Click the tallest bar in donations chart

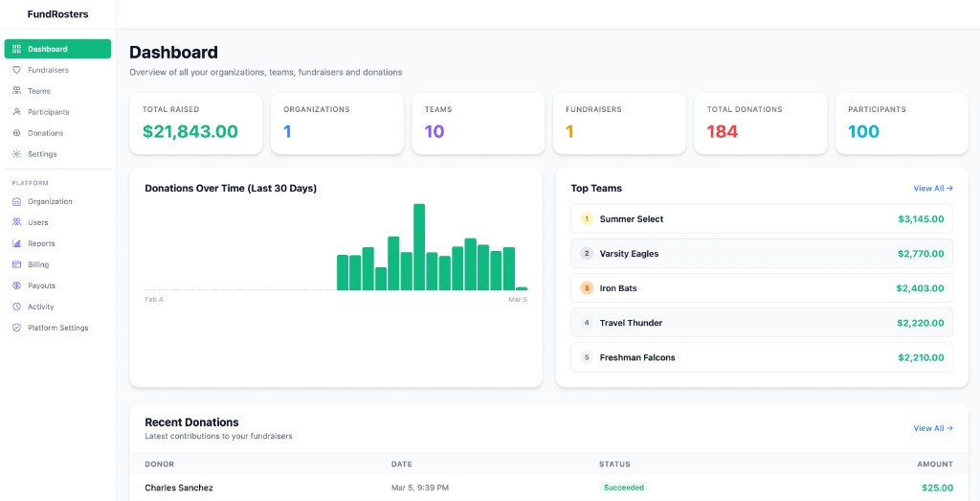pyautogui.click(x=419, y=247)
